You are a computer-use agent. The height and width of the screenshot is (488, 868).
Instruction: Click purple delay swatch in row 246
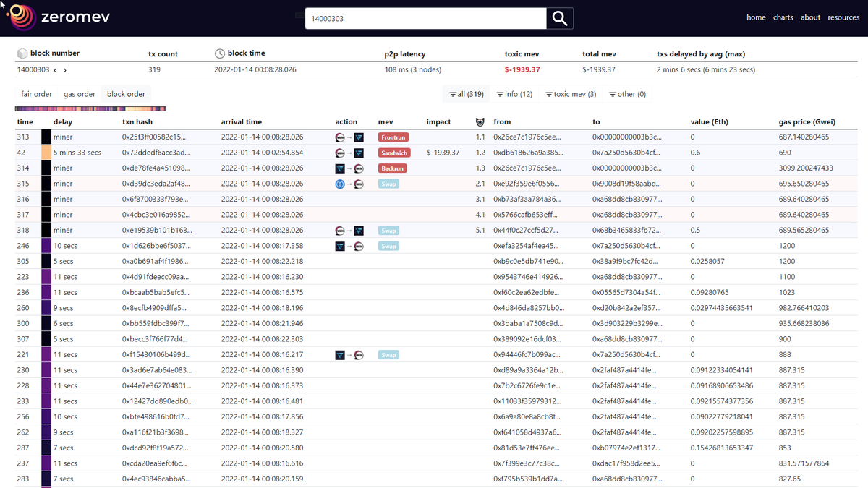[46, 247]
